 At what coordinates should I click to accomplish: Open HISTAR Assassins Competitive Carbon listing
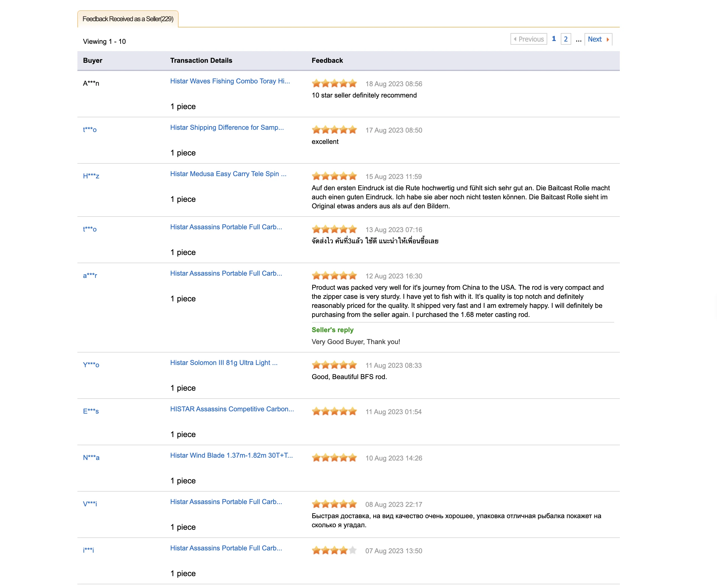(232, 409)
